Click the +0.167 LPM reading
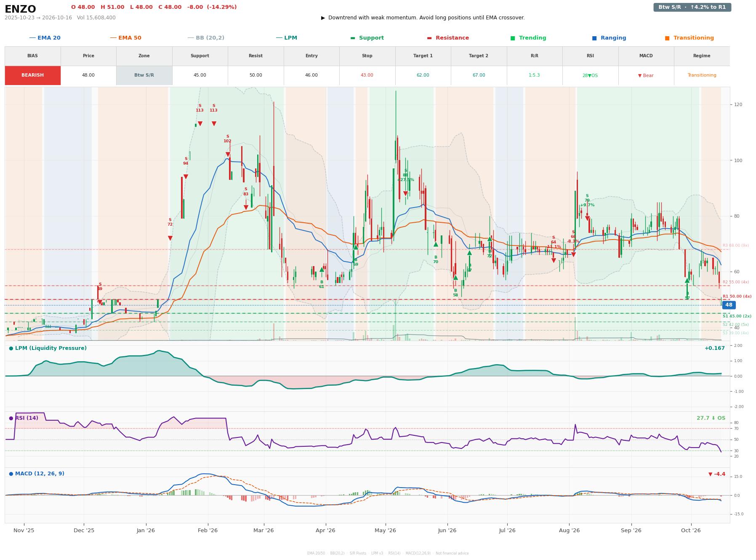This screenshot has width=756, height=560. (x=715, y=348)
